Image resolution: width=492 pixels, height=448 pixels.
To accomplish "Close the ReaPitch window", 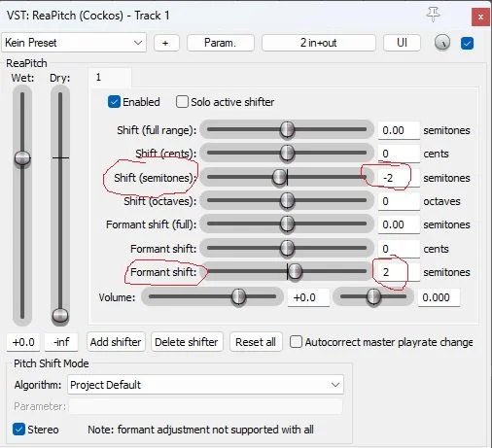I will pos(480,17).
